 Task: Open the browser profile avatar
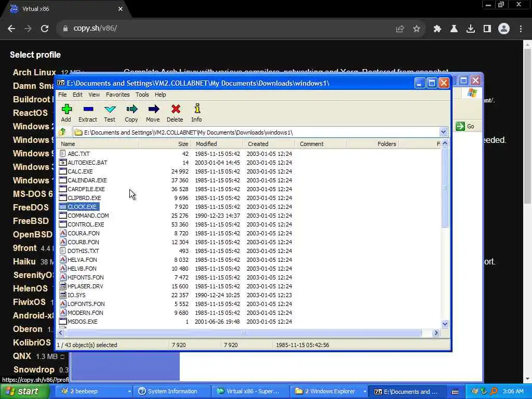504,29
